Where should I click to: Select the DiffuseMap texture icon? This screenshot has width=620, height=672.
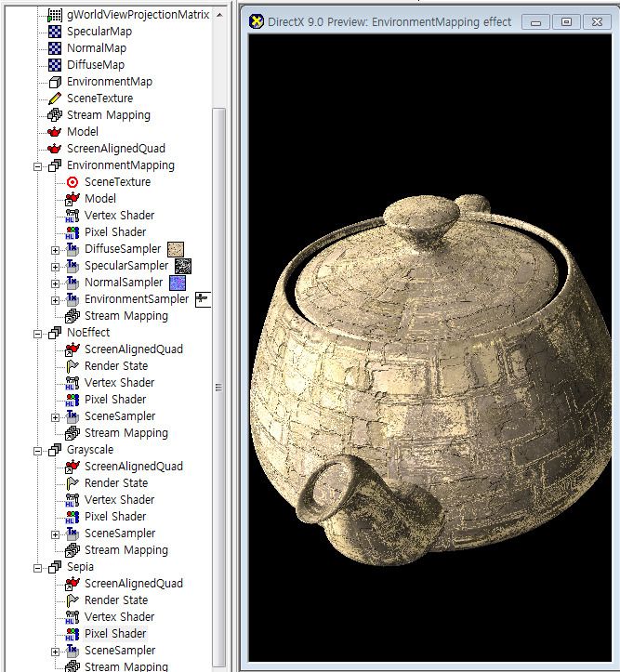[55, 65]
